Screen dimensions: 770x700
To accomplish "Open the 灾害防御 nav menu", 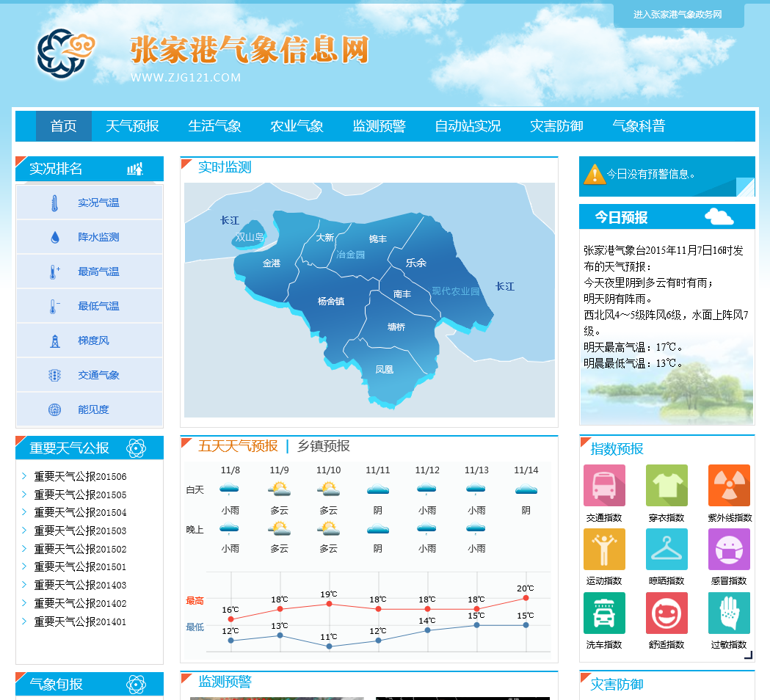I will pos(556,126).
